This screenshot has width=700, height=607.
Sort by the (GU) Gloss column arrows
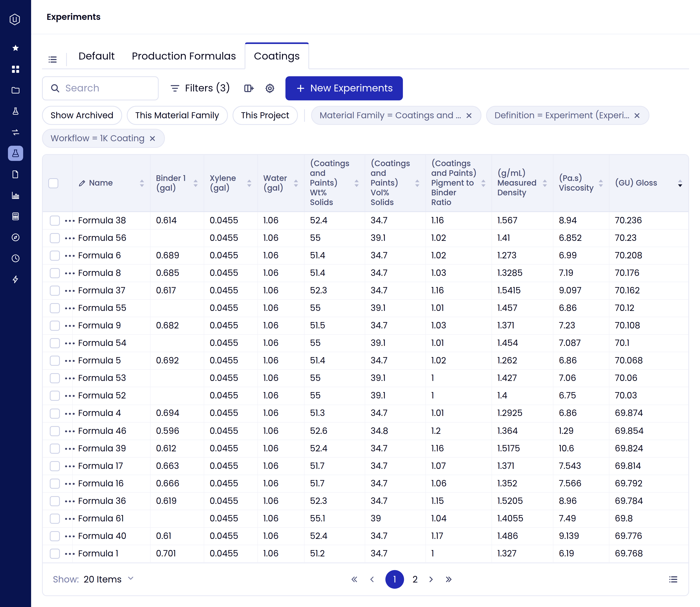point(680,183)
